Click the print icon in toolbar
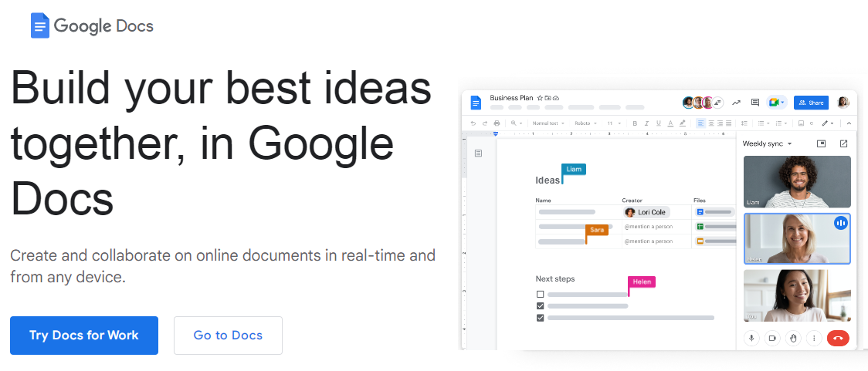Viewport: 868px width, 371px height. click(497, 123)
